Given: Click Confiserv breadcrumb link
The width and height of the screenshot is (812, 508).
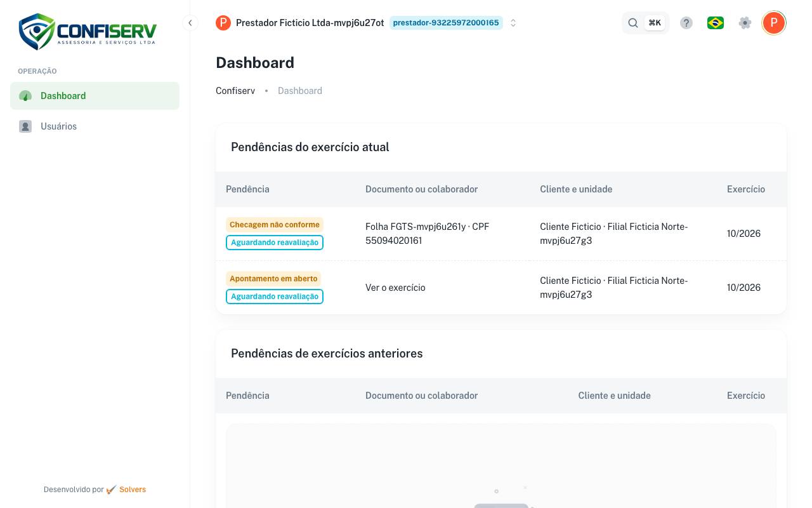Looking at the screenshot, I should (235, 91).
